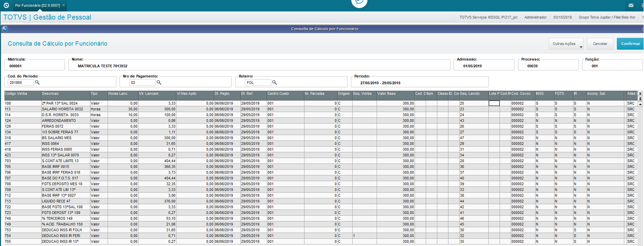644x246 pixels.
Task: Click the Administrador label in header bar
Action: 535,17
